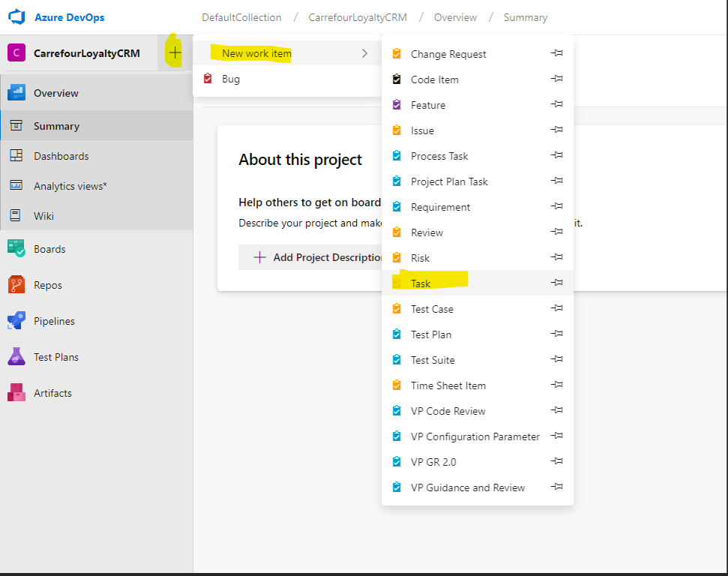Select New work item menu entry
Screen dimensions: 728x576
[287, 53]
